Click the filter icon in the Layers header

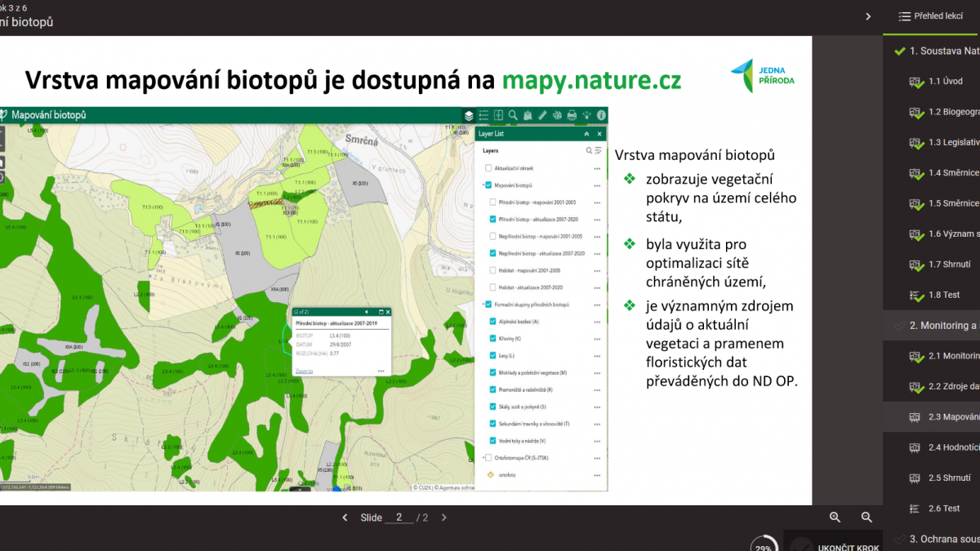click(599, 150)
